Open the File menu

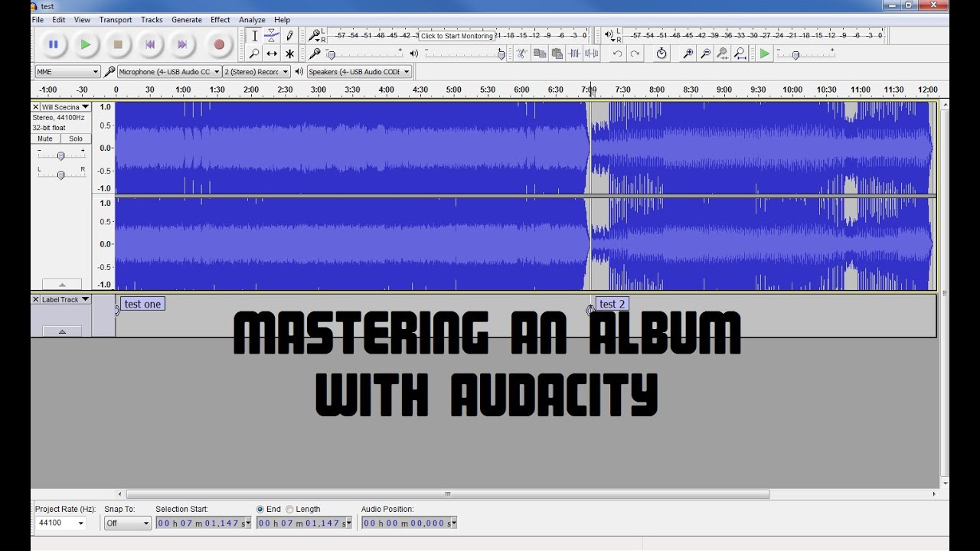pyautogui.click(x=38, y=19)
